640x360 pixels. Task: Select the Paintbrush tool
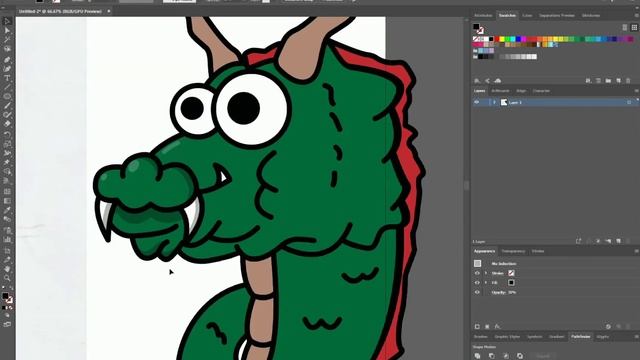7,106
